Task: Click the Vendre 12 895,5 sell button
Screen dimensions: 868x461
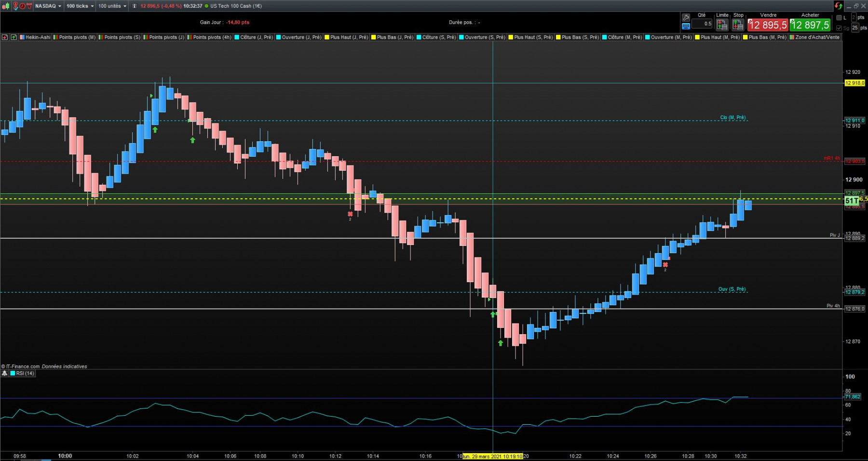Action: pos(768,25)
